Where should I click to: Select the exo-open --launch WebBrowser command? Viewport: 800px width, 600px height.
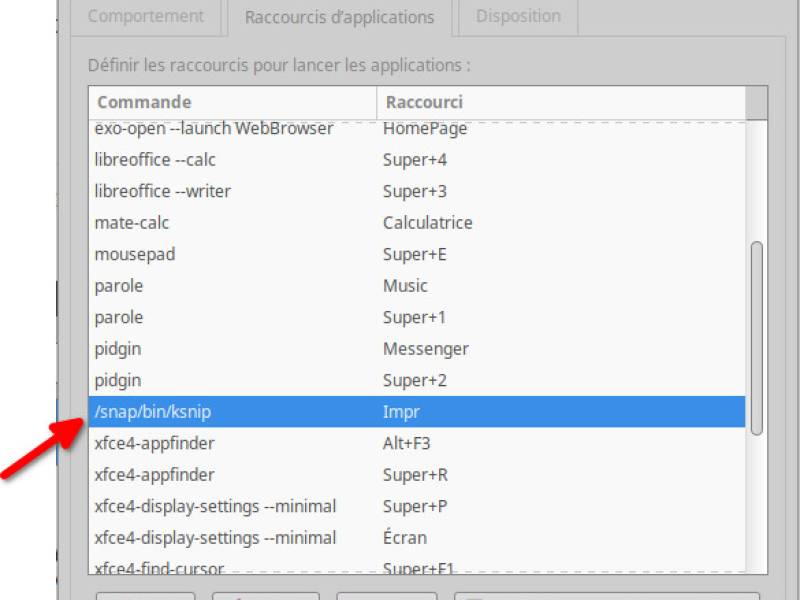coord(214,128)
